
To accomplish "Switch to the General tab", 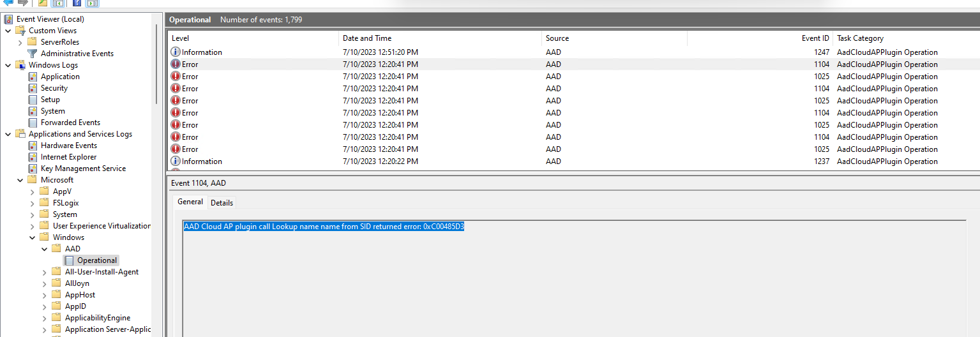I will click(x=190, y=202).
